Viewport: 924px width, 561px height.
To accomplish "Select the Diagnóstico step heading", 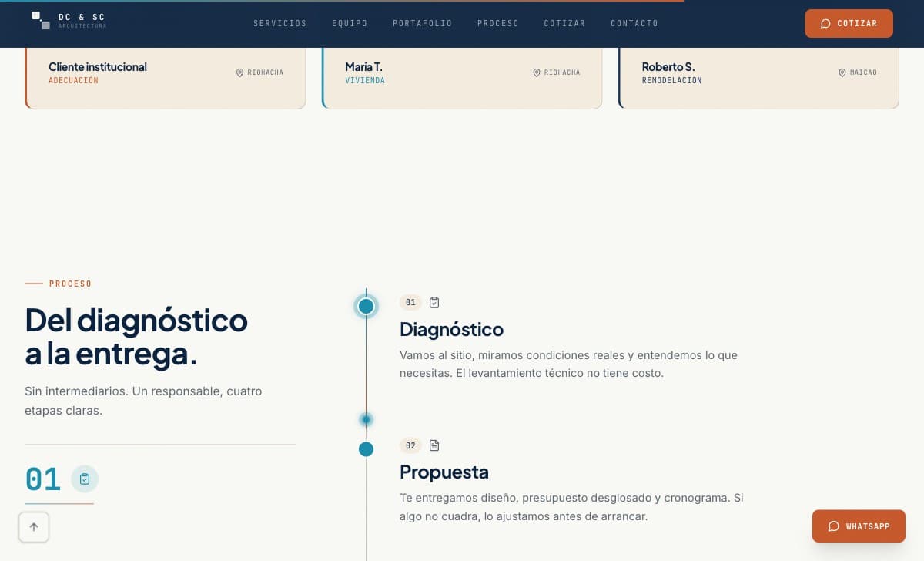I will (451, 329).
